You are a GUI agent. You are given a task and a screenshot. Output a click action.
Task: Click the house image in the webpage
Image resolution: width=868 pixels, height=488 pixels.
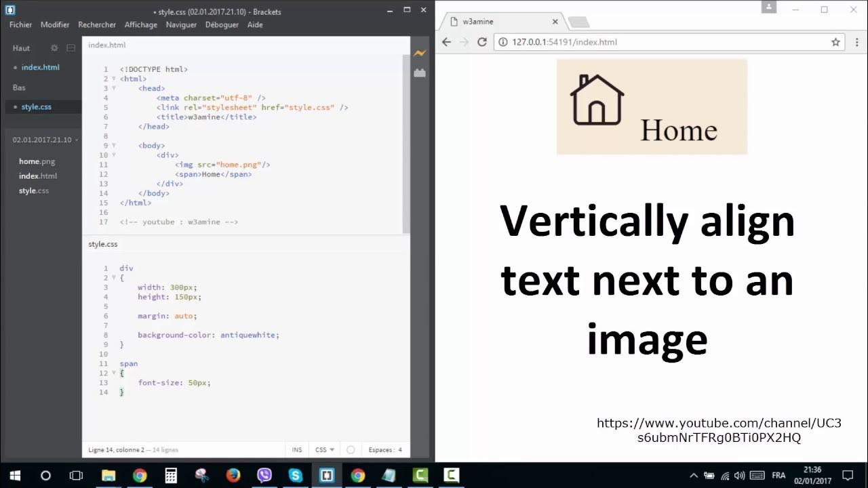click(x=597, y=100)
